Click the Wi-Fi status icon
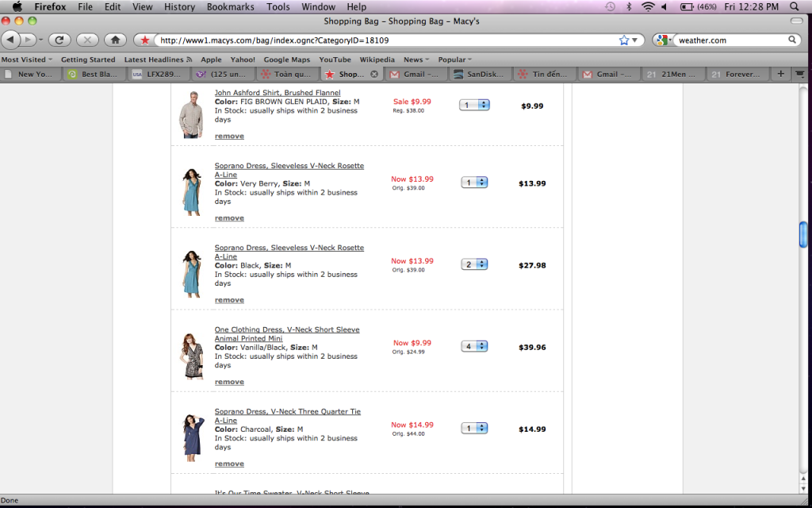This screenshot has height=508, width=812. pos(648,6)
